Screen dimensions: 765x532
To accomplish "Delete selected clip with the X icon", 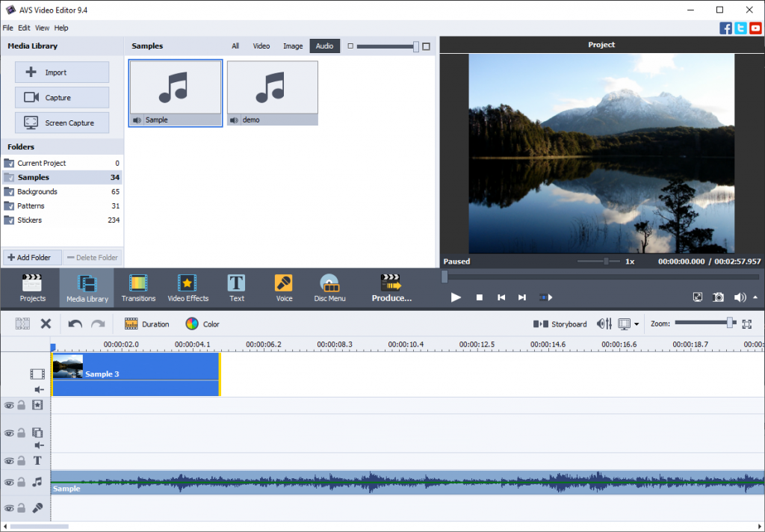I will [x=46, y=324].
